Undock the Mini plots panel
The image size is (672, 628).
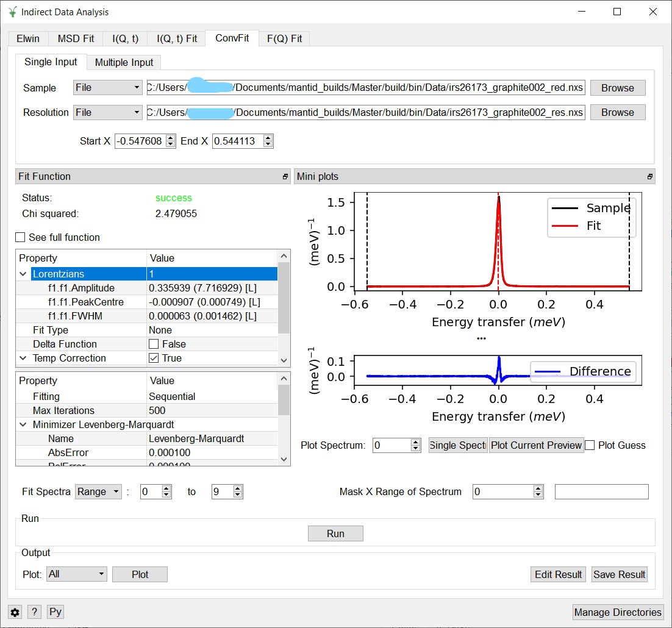pos(650,177)
